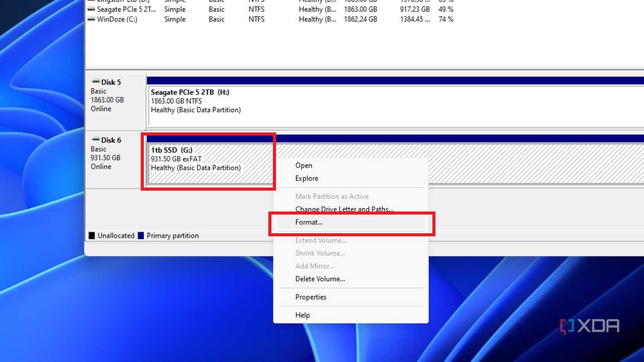Viewport: 644px width, 362px height.
Task: Click the disabled Add Mirror... entry
Action: [315, 266]
